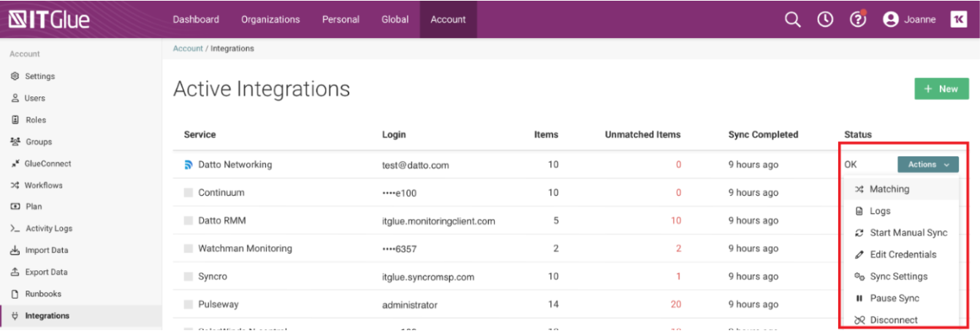Click the Matching shuffle icon in dropdown

click(859, 189)
